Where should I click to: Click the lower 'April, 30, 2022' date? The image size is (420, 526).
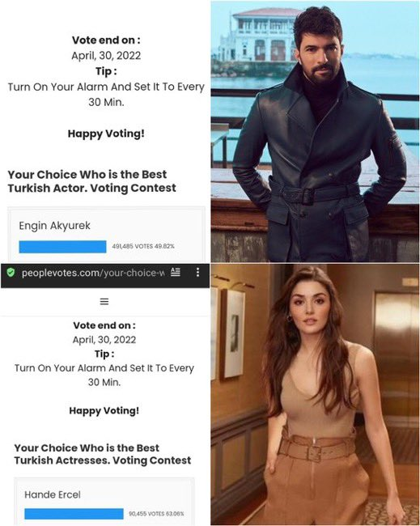[104, 340]
